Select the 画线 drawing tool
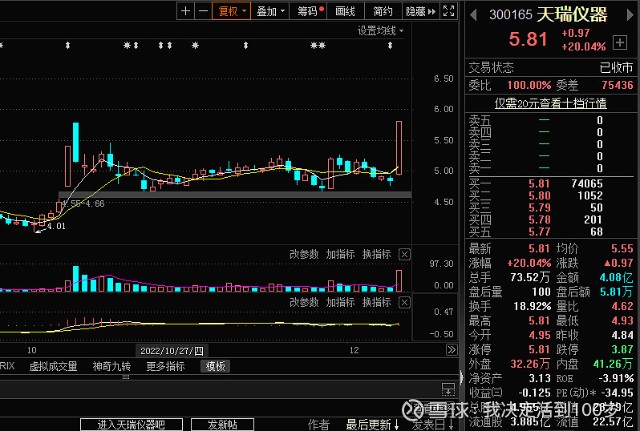Image resolution: width=640 pixels, height=431 pixels. coord(345,11)
